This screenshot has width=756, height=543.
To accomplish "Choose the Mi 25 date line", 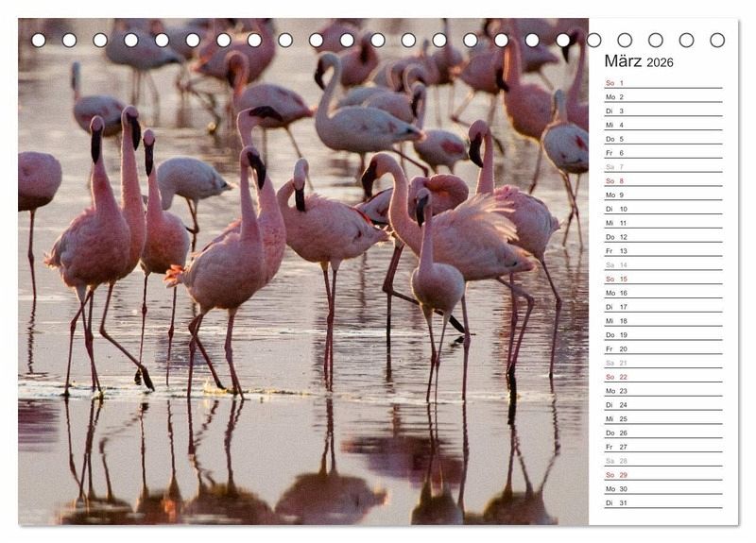I will click(x=662, y=418).
